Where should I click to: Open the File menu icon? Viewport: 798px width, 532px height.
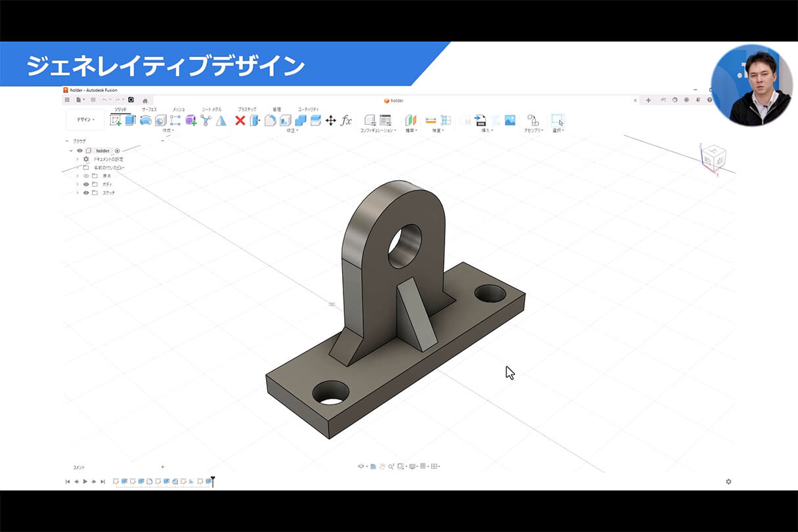tap(79, 100)
